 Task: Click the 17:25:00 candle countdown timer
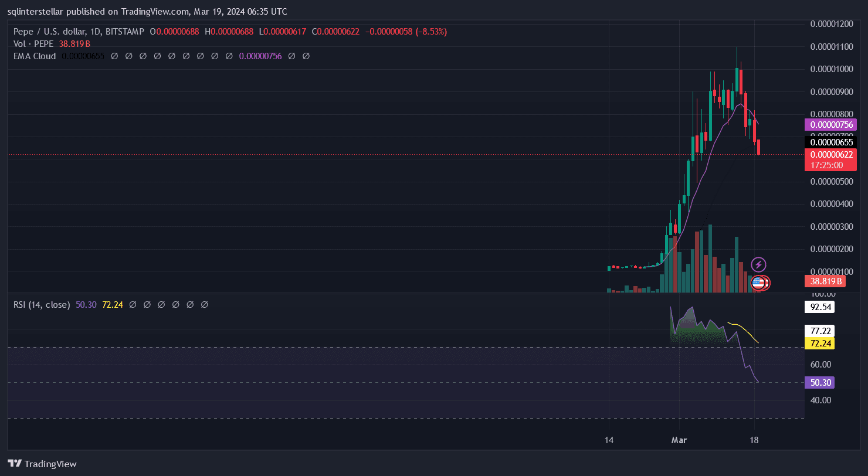[x=827, y=165]
